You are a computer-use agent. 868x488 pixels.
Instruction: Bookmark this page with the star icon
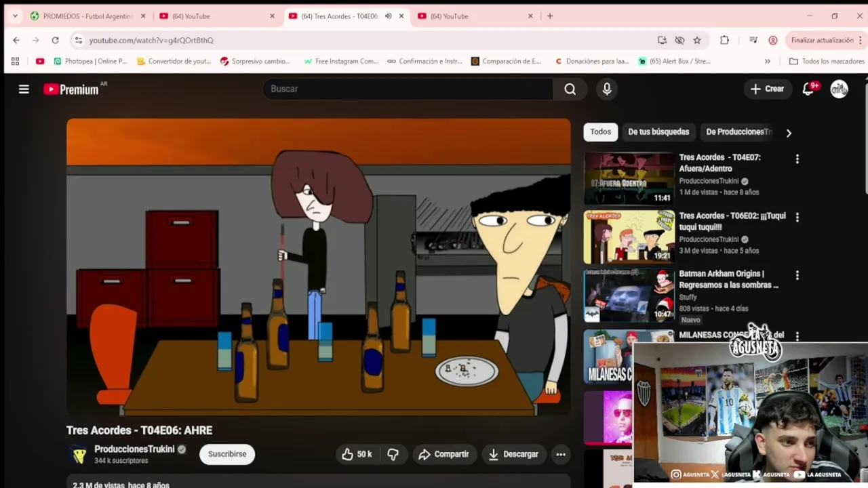click(x=696, y=40)
